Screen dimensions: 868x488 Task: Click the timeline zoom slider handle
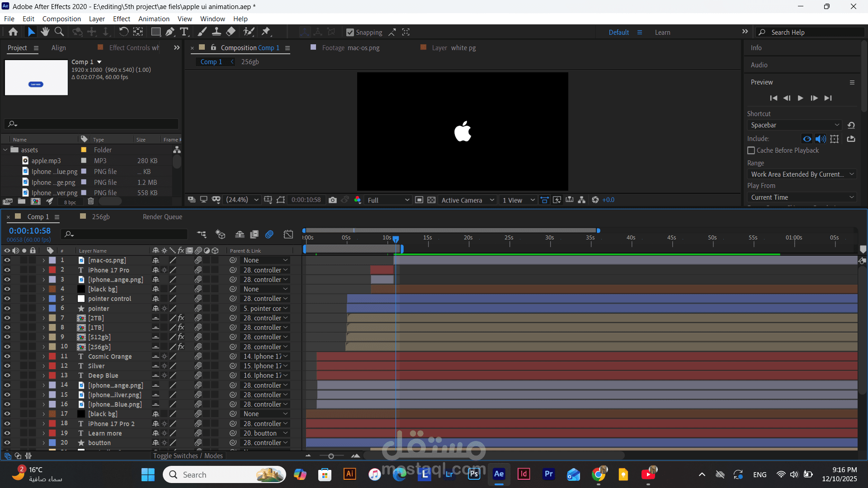(331, 456)
